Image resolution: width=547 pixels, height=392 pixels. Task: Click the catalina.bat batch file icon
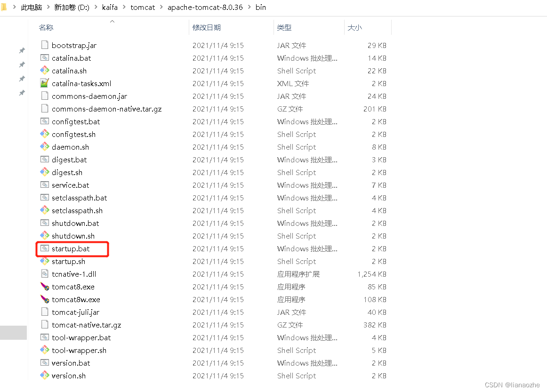[x=45, y=57]
